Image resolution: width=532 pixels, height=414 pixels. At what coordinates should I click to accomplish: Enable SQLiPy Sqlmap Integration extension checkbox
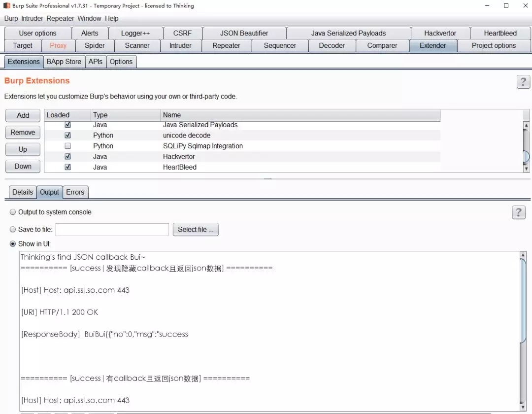68,145
